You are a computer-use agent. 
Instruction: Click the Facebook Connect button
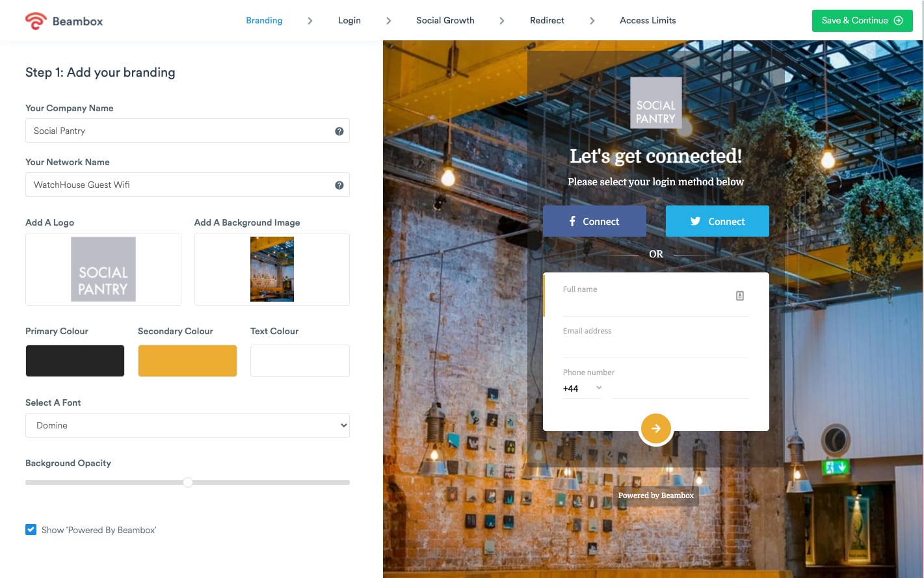click(x=594, y=222)
